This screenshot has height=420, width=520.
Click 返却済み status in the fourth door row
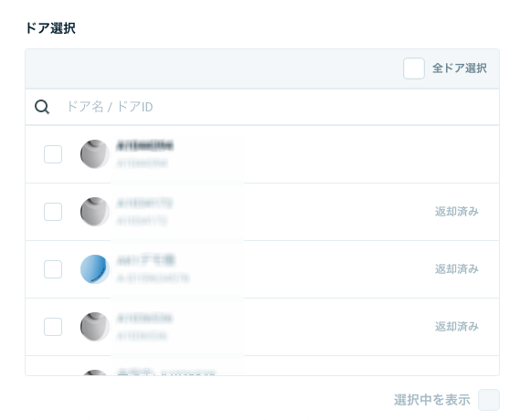457,327
